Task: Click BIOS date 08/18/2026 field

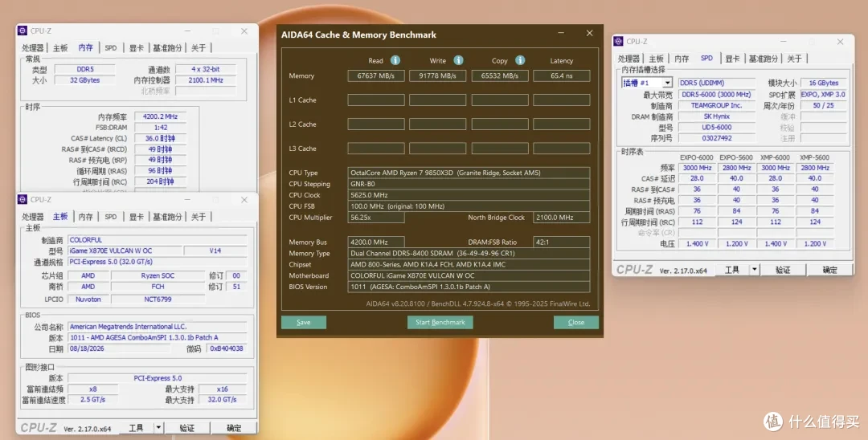Action: click(x=119, y=348)
